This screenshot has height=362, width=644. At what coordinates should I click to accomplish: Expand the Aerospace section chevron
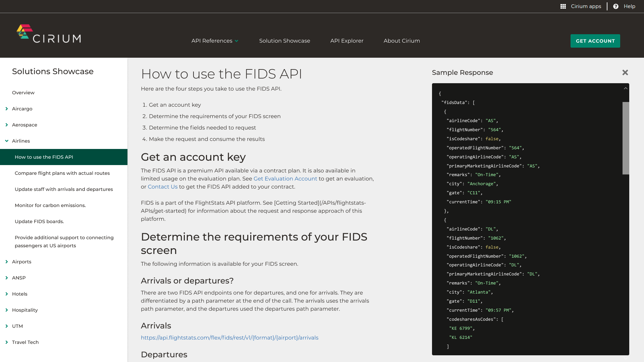tap(7, 125)
